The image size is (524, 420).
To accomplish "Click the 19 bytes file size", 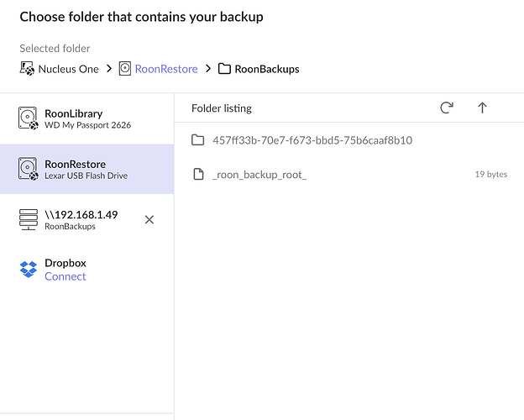I will 491,174.
